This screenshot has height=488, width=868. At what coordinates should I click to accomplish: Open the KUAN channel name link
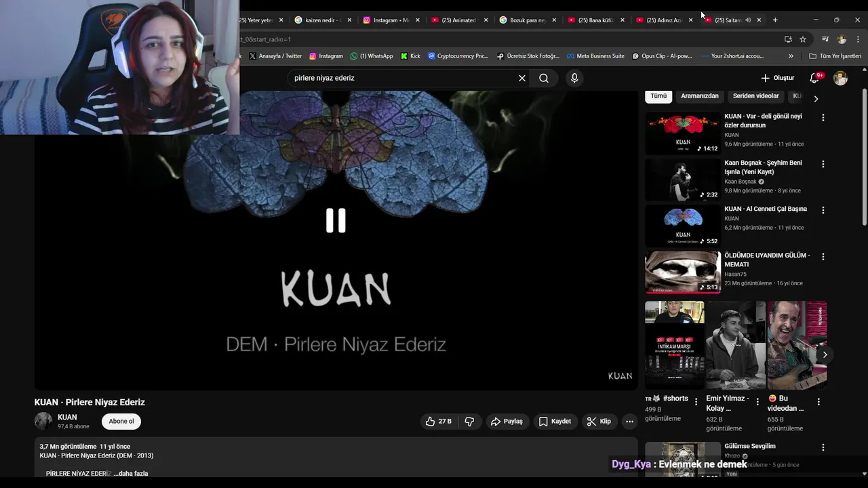(x=67, y=418)
